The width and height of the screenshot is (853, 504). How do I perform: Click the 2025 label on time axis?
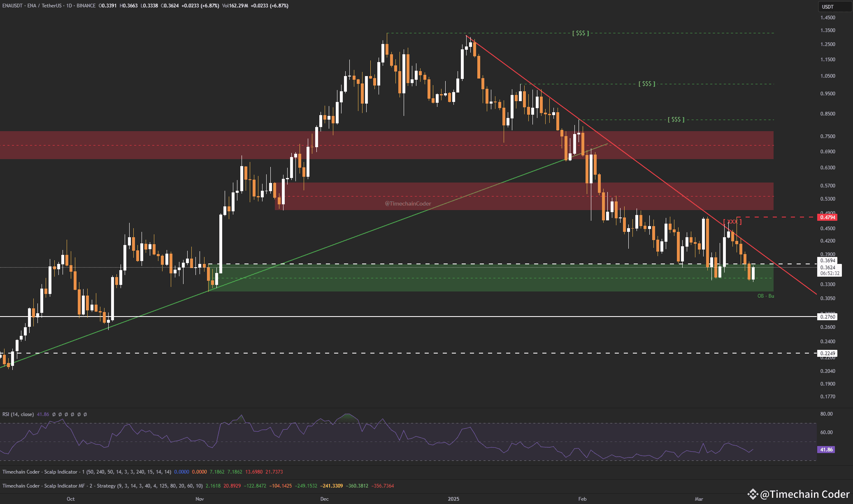point(453,499)
